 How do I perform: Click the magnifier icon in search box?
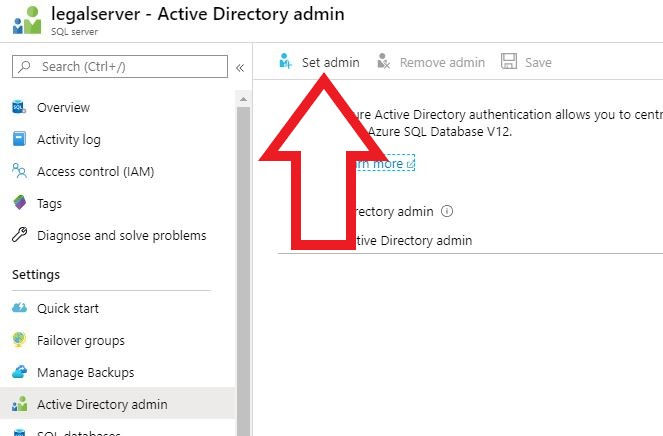25,66
